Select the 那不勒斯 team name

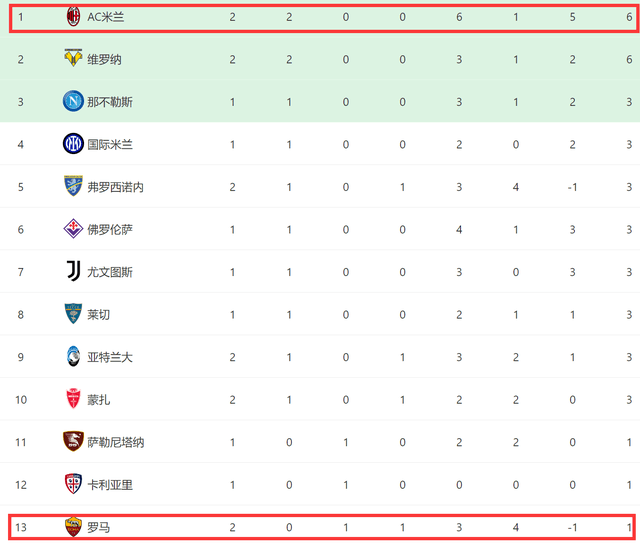[110, 102]
